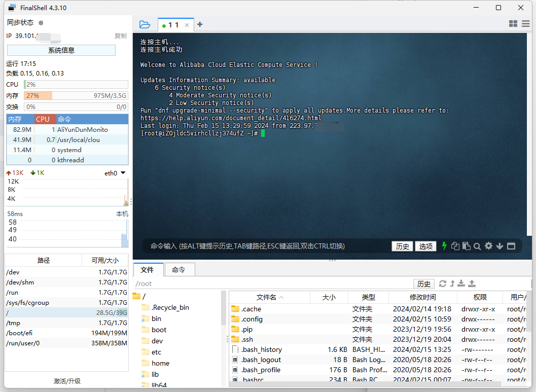Image resolution: width=536 pixels, height=392 pixels.
Task: Click the 系统信息 button
Action: [61, 50]
